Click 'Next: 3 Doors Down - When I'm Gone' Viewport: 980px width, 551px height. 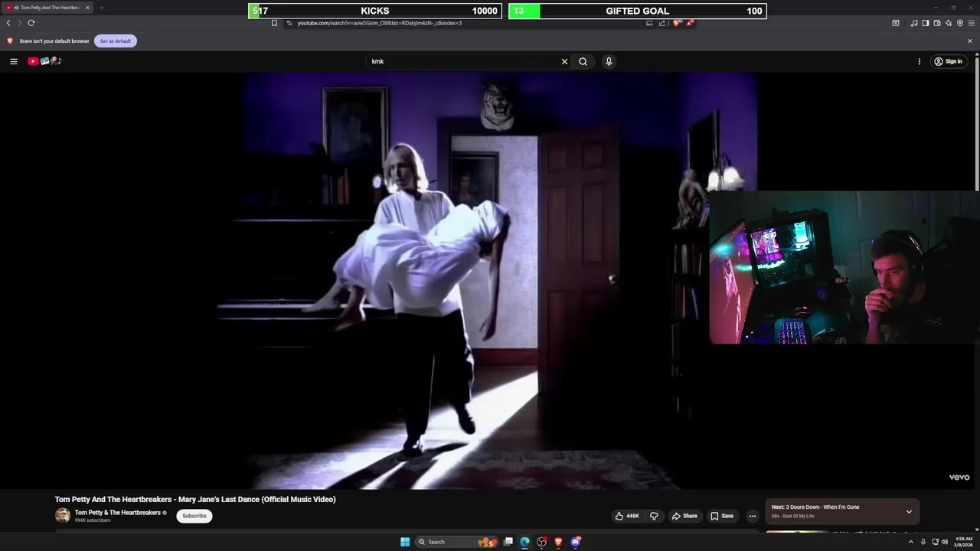click(815, 507)
